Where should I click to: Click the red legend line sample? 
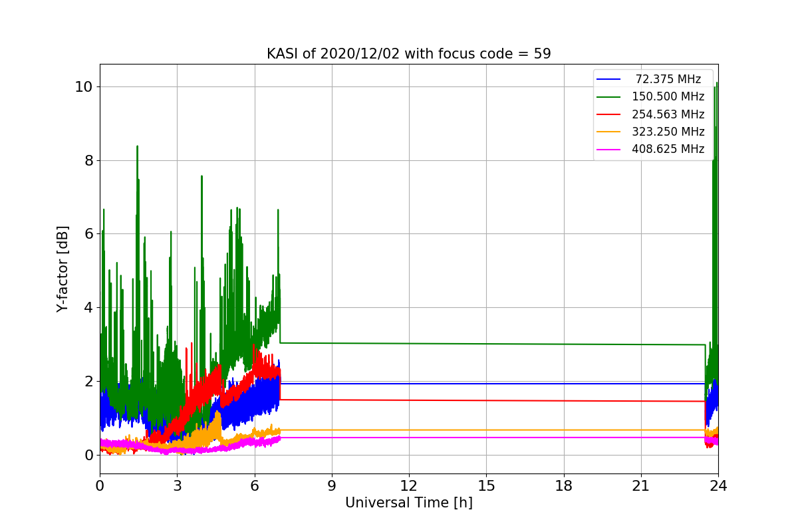tap(609, 114)
